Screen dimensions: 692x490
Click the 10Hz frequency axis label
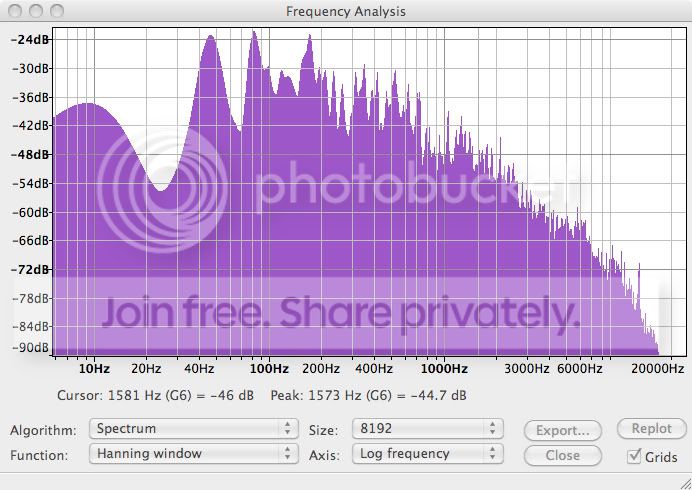[94, 369]
